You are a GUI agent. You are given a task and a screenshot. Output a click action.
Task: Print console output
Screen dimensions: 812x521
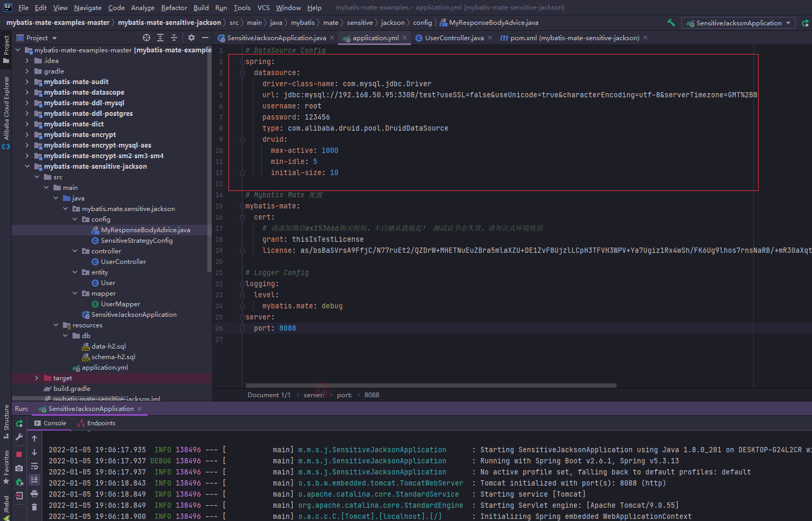pyautogui.click(x=34, y=493)
